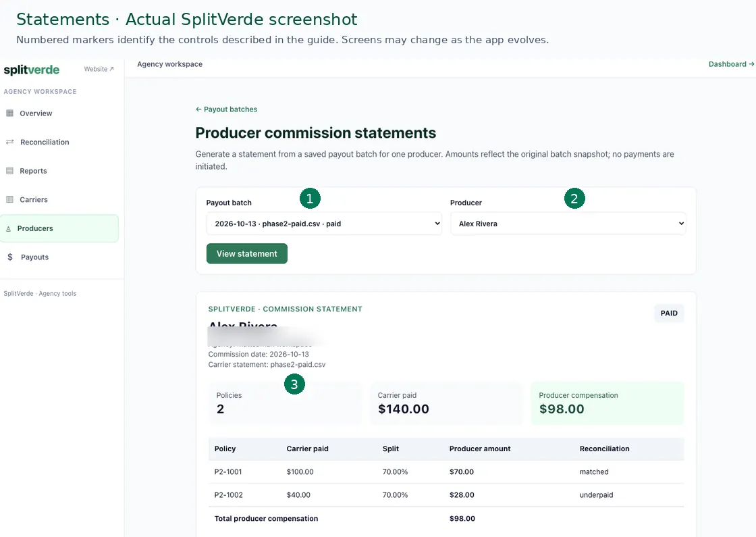The width and height of the screenshot is (756, 537).
Task: Open Payouts from the sidebar
Action: click(x=59, y=257)
